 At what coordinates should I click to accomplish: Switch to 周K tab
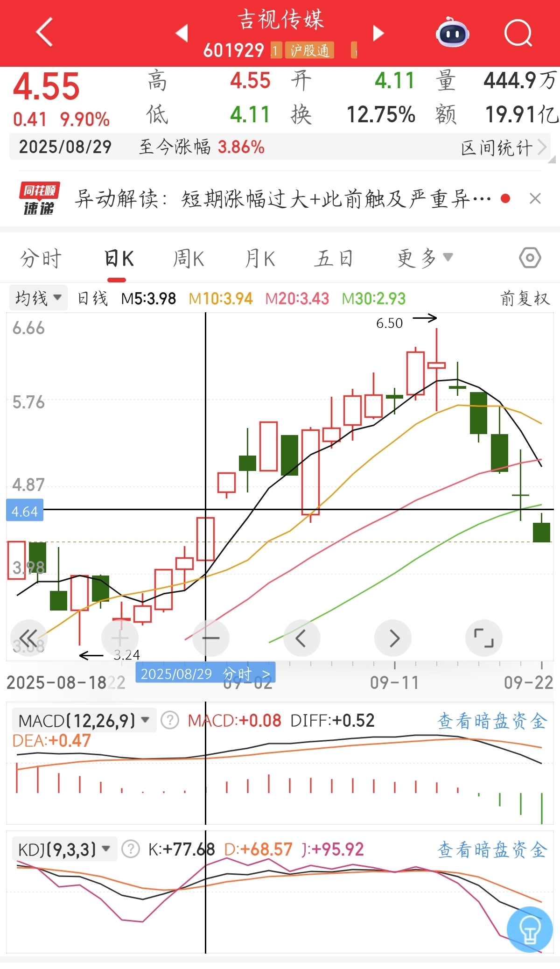189,258
